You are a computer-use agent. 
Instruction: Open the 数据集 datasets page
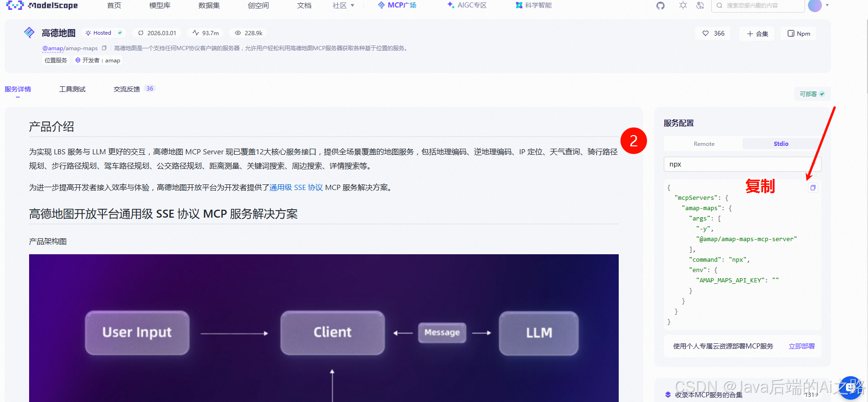point(209,5)
